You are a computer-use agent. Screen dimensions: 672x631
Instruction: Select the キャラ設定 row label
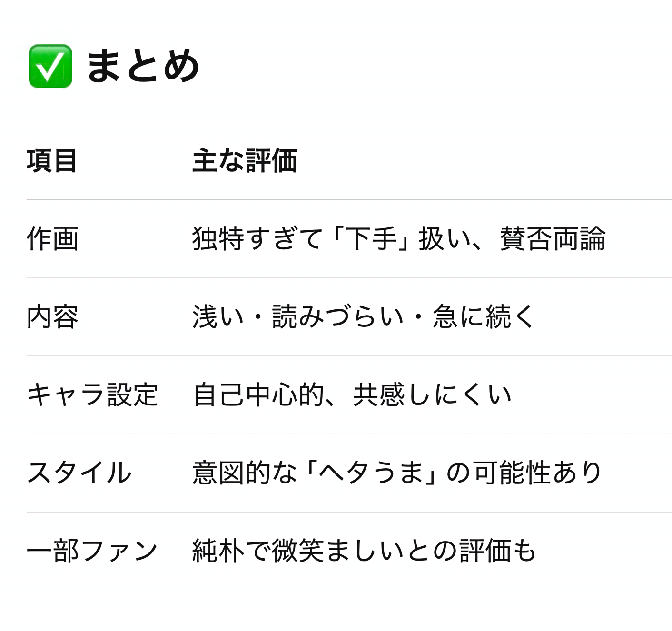[x=92, y=394]
